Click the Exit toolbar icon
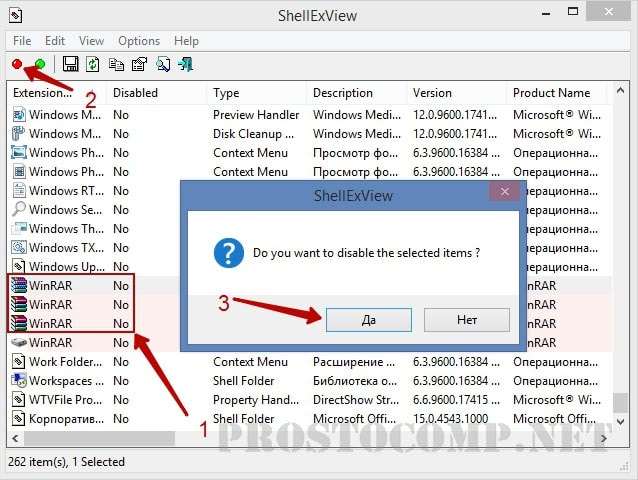 coord(186,64)
